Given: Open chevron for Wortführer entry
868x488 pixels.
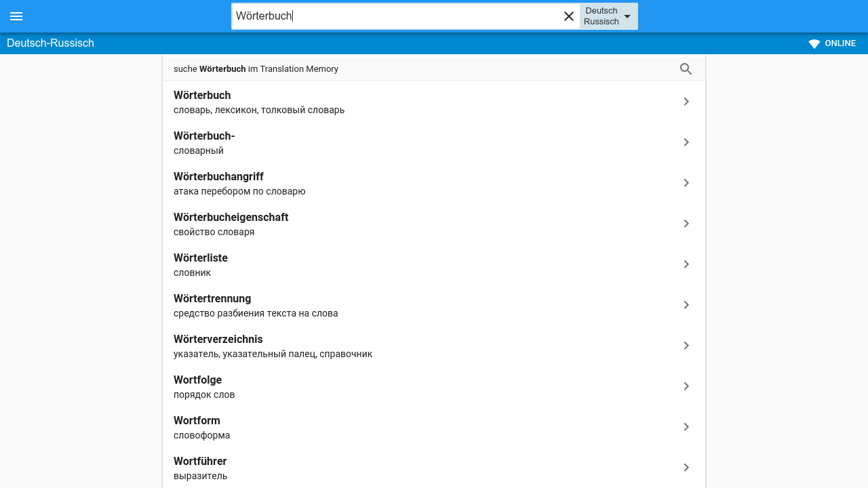Looking at the screenshot, I should [686, 468].
